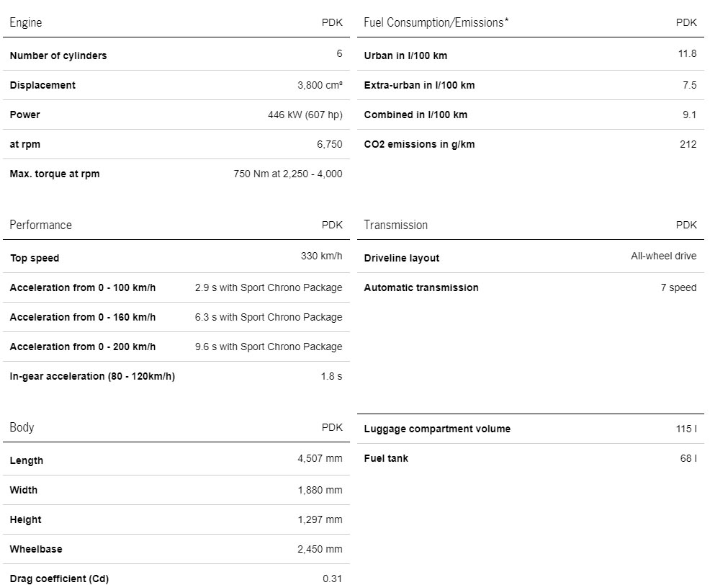Viewport: 728px width, 585px height.
Task: Select the Driveline layout label
Action: click(402, 258)
